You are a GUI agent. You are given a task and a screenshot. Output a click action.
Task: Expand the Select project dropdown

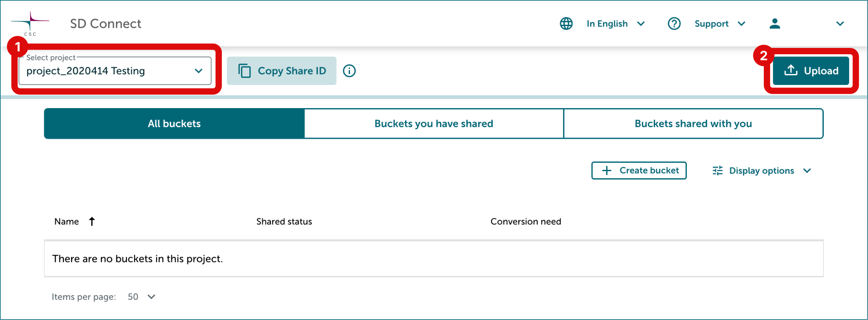tap(115, 71)
